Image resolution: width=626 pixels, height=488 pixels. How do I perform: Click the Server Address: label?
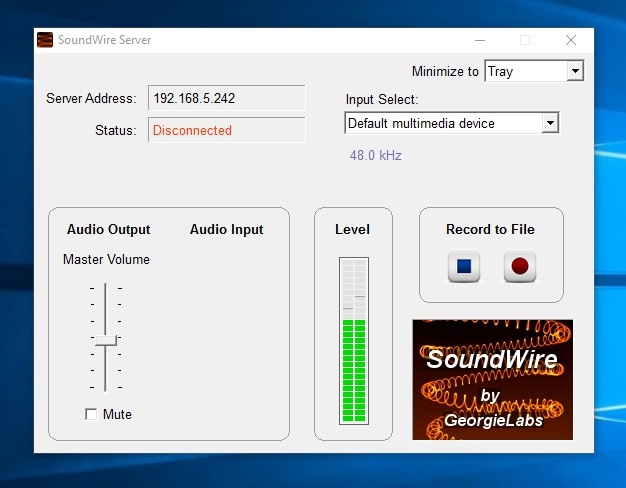(x=91, y=98)
